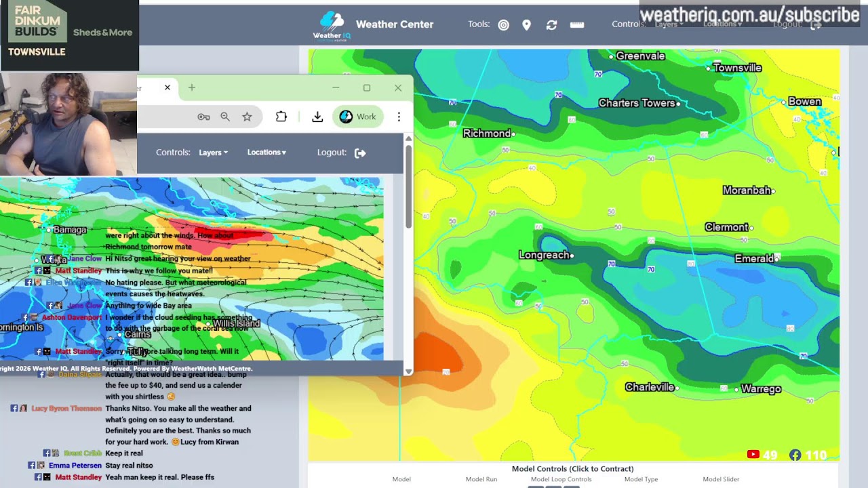
Task: Click Lucy Byron Thomson's chat name
Action: pyautogui.click(x=66, y=409)
